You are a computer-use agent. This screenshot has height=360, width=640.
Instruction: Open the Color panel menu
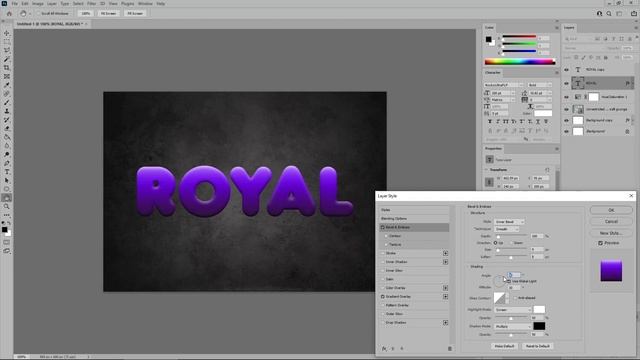556,27
